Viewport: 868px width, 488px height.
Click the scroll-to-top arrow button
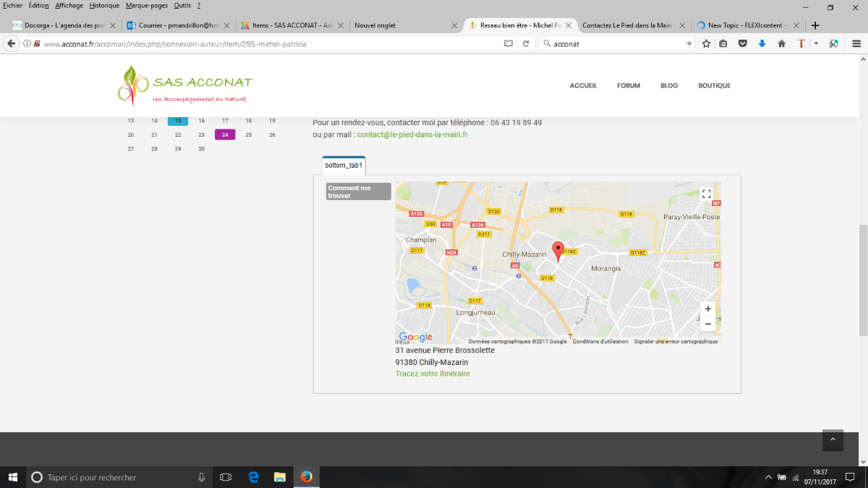coord(833,440)
